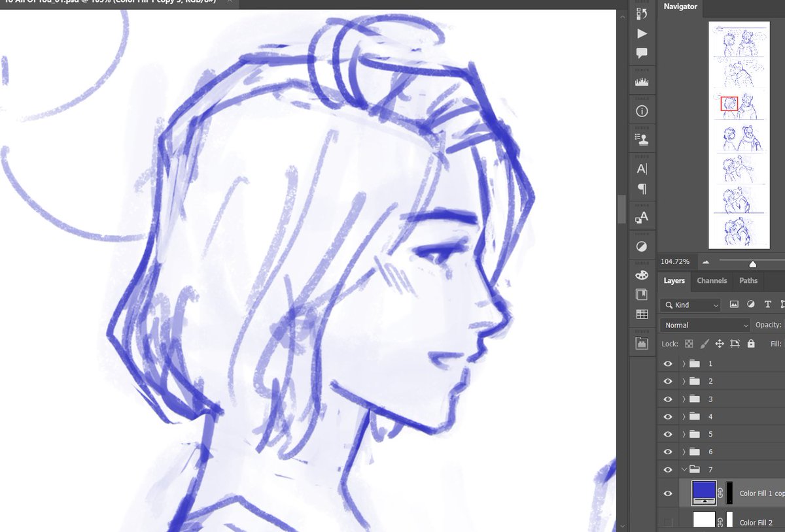Click the Navigator zoom slider handle
The width and height of the screenshot is (785, 532).
pyautogui.click(x=753, y=264)
